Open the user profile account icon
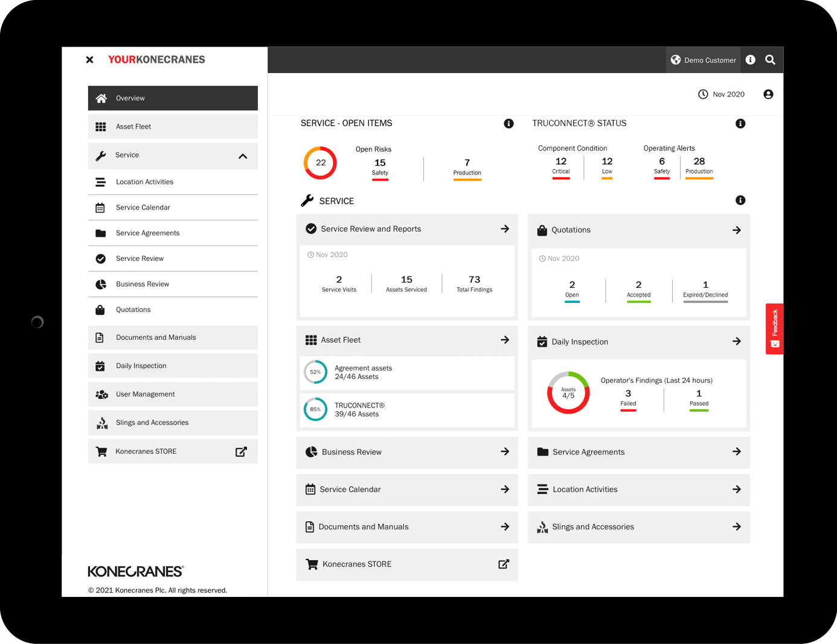 click(x=768, y=94)
